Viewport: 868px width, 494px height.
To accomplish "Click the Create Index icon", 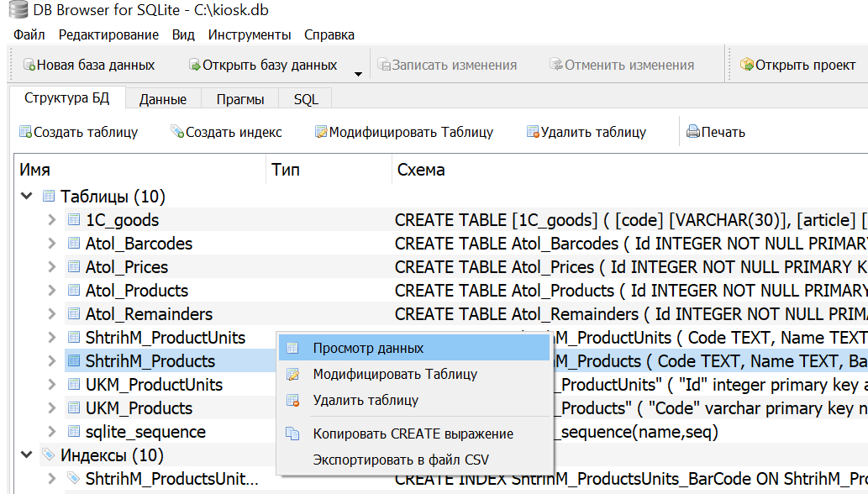I will pos(177,132).
